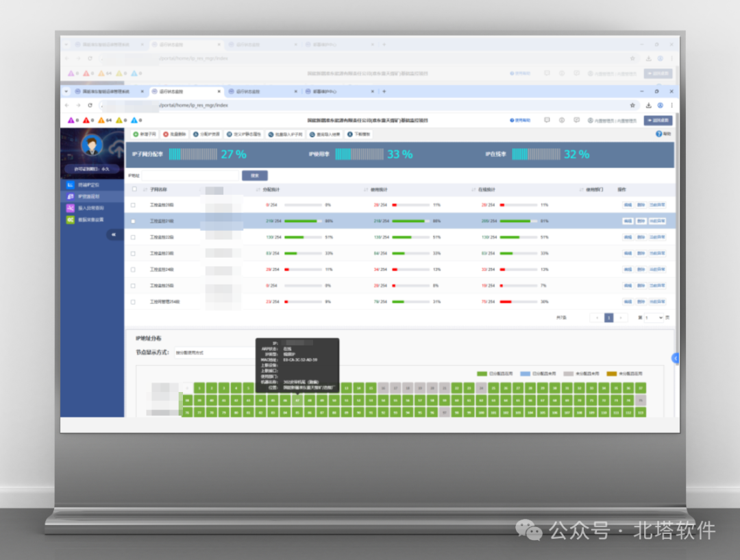Click the orange alarm triangle showing 64
The image size is (740, 560).
(x=101, y=121)
